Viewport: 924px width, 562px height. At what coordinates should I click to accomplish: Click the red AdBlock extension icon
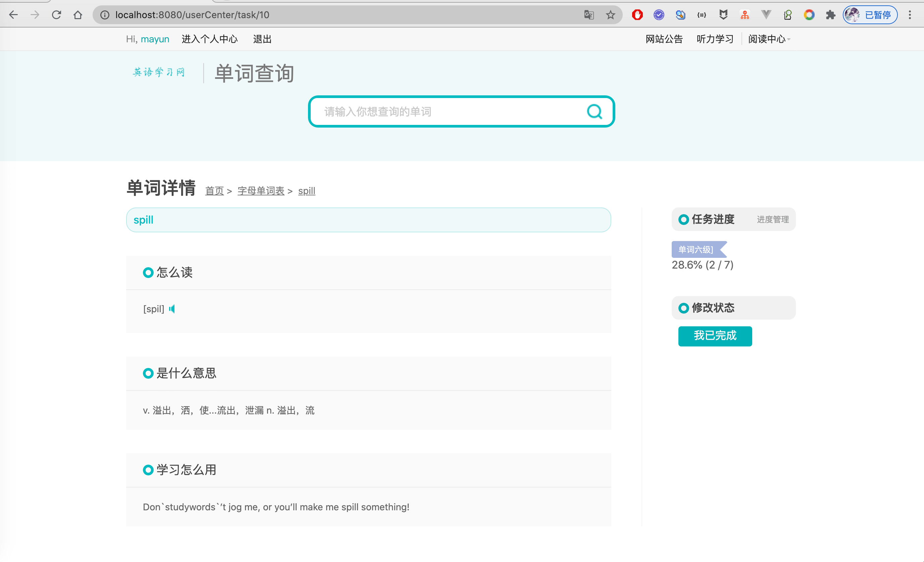tap(637, 15)
